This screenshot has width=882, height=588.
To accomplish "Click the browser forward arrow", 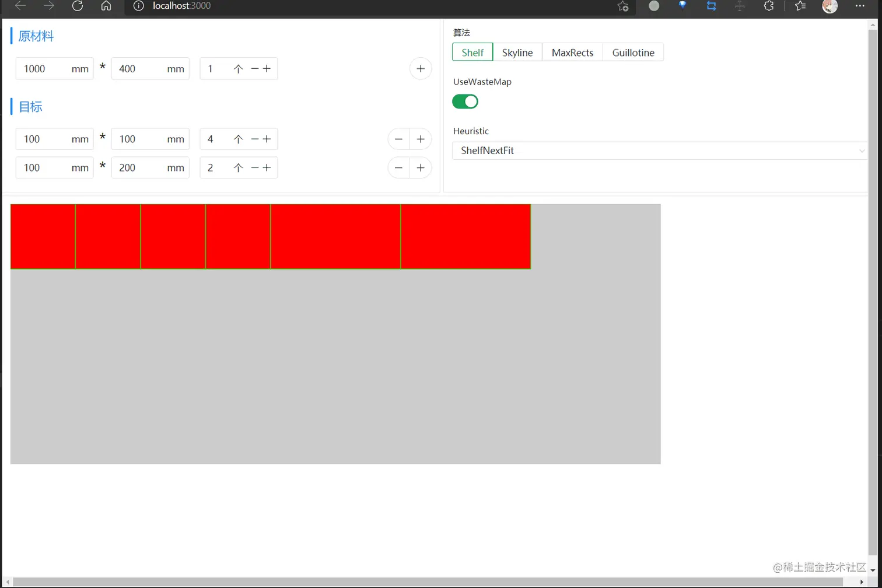I will [x=49, y=6].
